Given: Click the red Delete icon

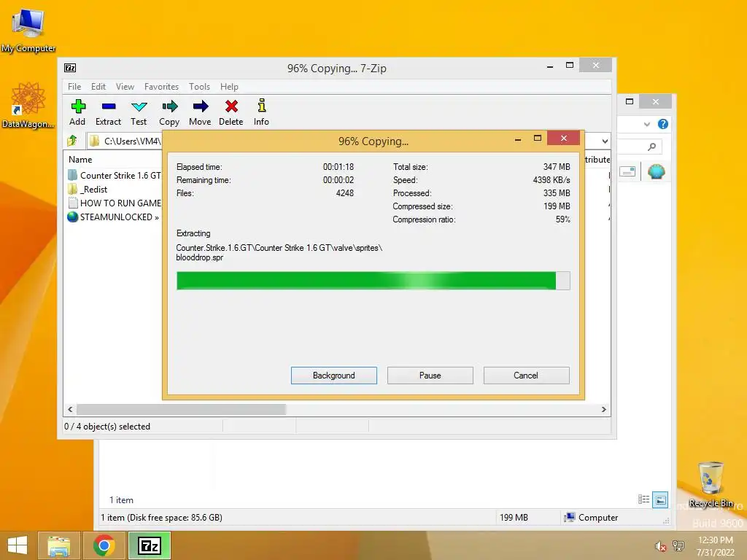Looking at the screenshot, I should (231, 112).
